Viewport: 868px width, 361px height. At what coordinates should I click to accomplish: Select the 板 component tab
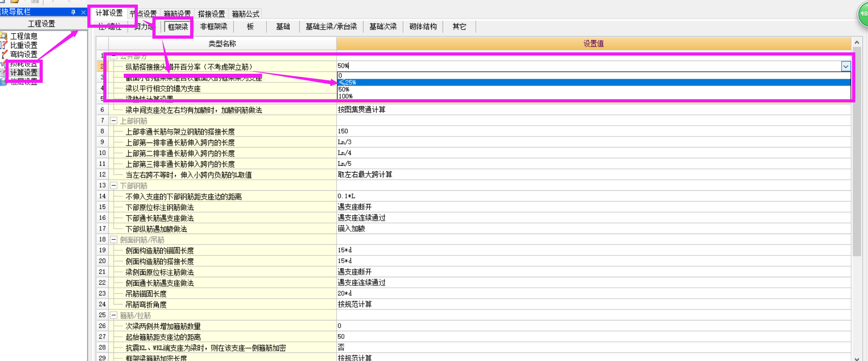(250, 26)
